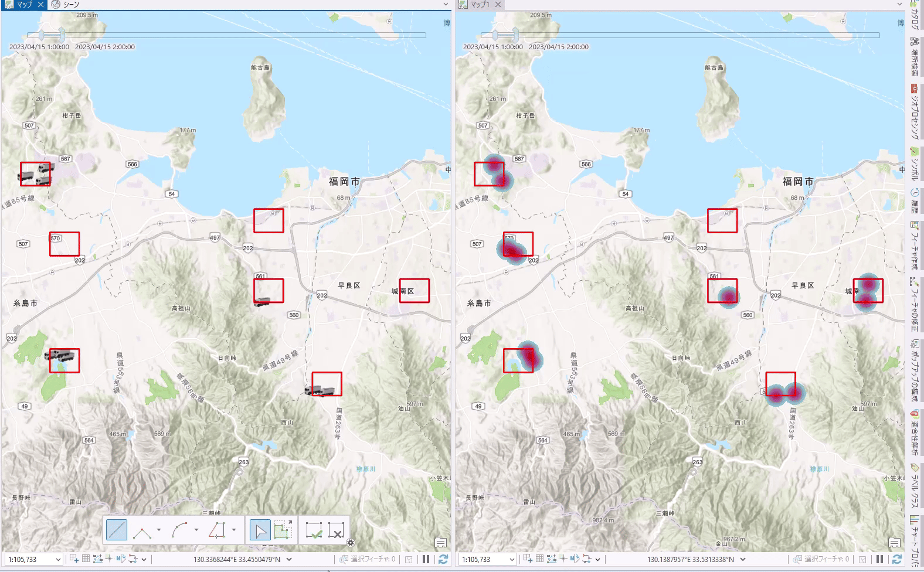
Task: Expand right-angle line tool dropdown arrow
Action: point(159,530)
